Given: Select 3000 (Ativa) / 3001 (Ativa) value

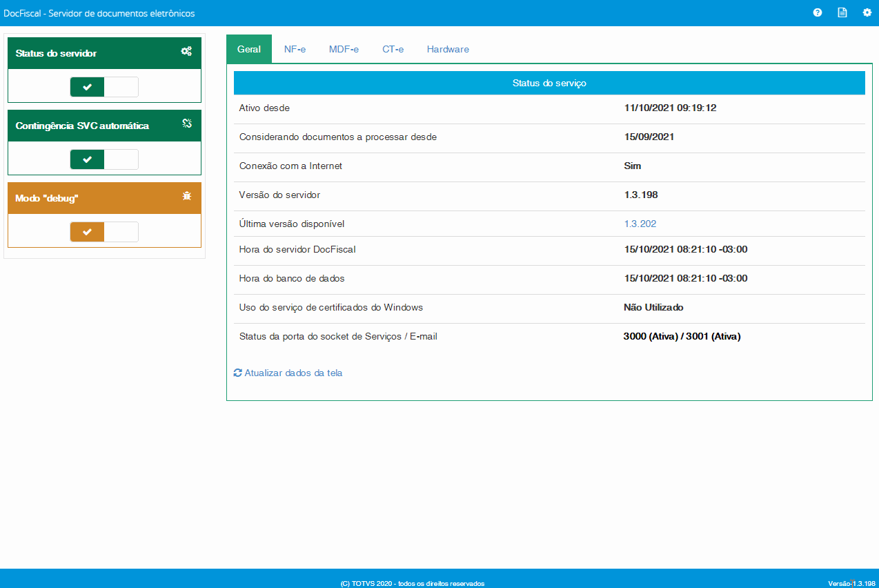Looking at the screenshot, I should (x=682, y=337).
